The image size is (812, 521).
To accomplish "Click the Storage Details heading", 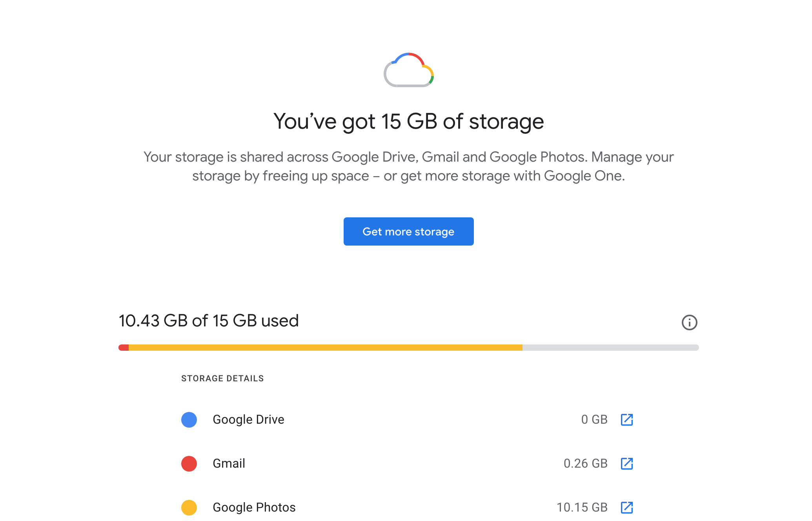I will [222, 378].
